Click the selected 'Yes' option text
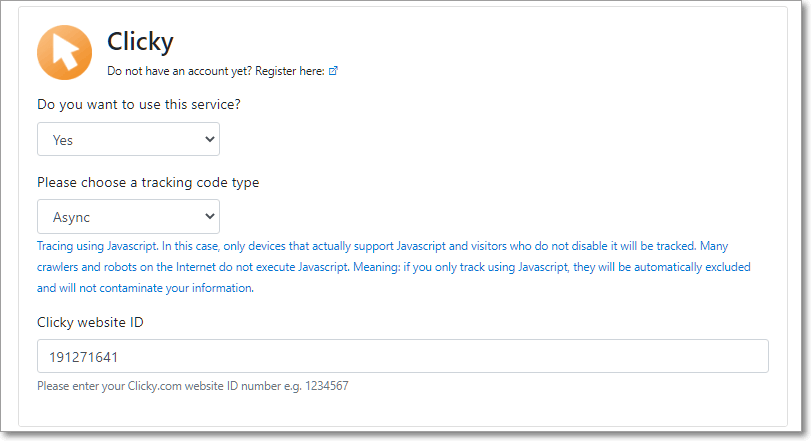The height and width of the screenshot is (441, 811). [63, 140]
